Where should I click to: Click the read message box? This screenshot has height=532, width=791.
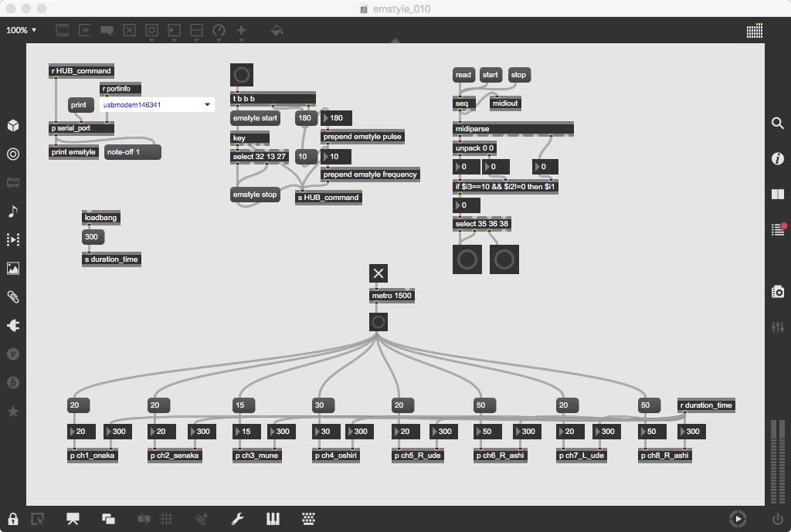tap(463, 75)
